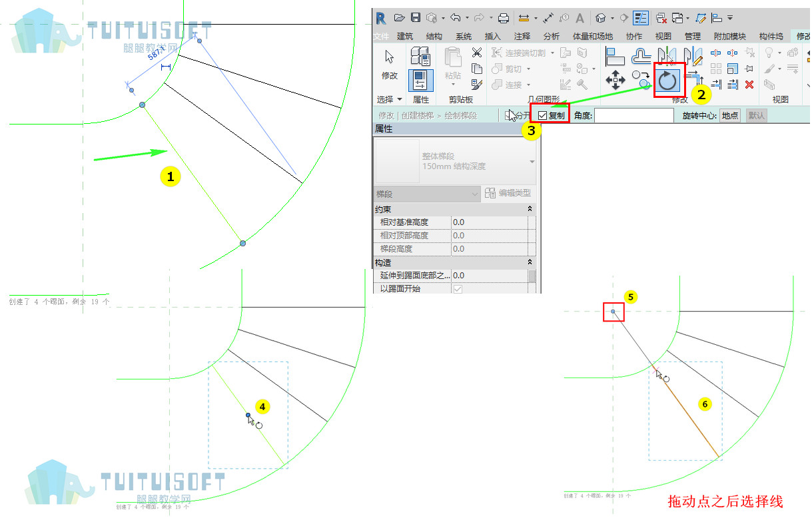Toggle the 以踢面开始 checkbox in properties
Screen dimensions: 812x518
point(457,289)
